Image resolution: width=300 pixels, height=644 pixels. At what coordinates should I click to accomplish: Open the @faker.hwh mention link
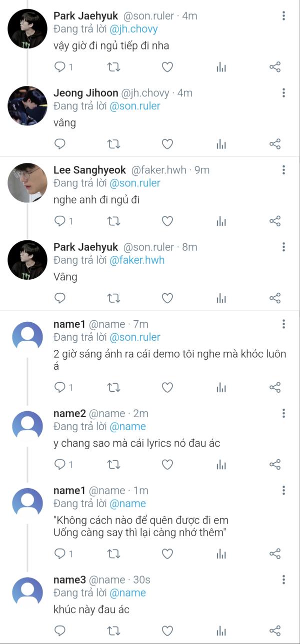(x=136, y=260)
